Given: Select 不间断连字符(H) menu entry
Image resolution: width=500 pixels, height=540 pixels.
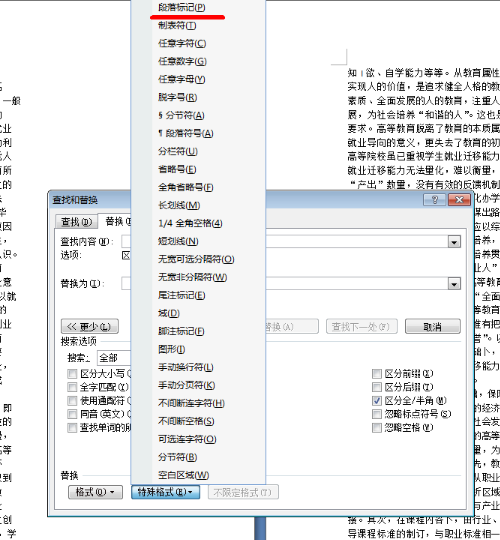Looking at the screenshot, I should (x=191, y=403).
